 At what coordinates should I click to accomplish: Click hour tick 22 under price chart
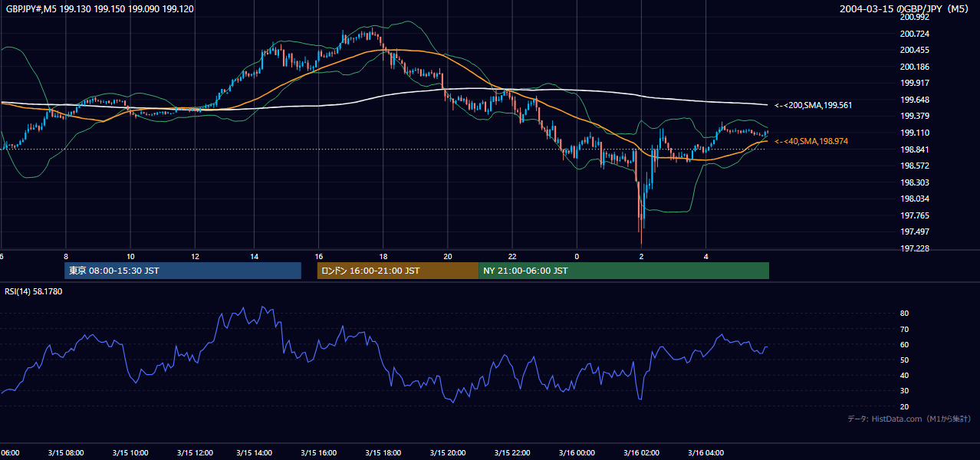(x=511, y=257)
